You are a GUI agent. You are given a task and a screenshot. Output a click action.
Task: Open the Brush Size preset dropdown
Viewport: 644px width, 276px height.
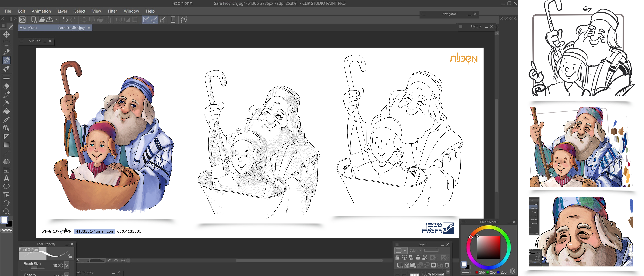click(67, 265)
